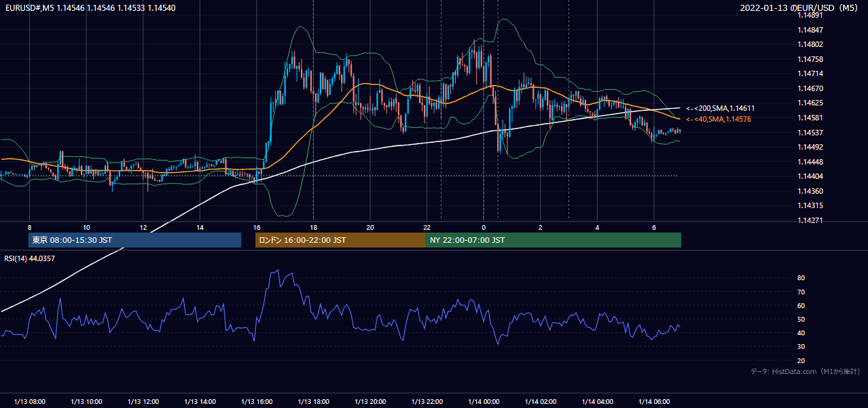Click the Tokyo 08:00-15:30 JST session bar

click(x=134, y=240)
